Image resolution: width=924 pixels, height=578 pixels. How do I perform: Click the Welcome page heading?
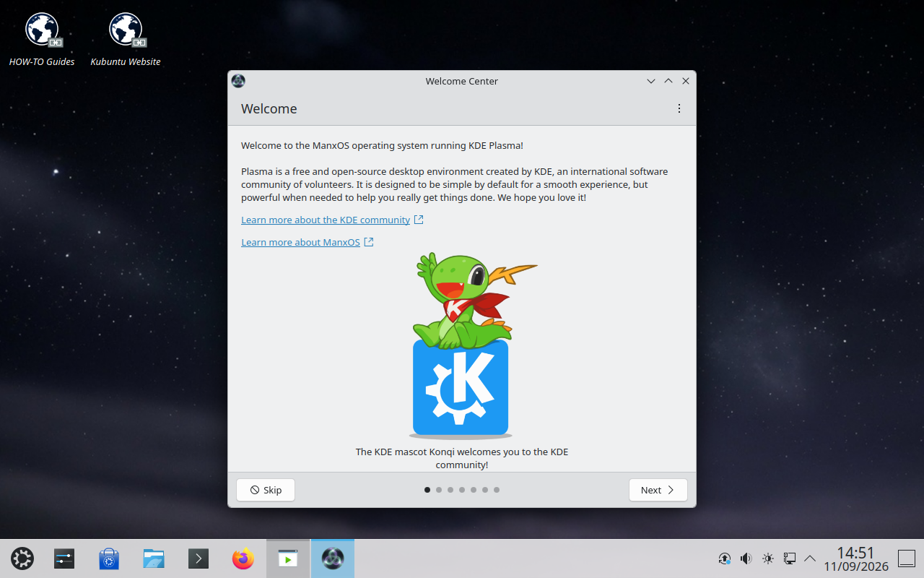(x=269, y=108)
